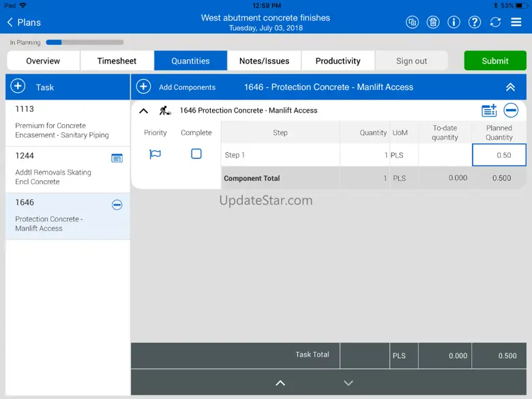Open the Notes/Issues tab
532x399 pixels.
(264, 61)
